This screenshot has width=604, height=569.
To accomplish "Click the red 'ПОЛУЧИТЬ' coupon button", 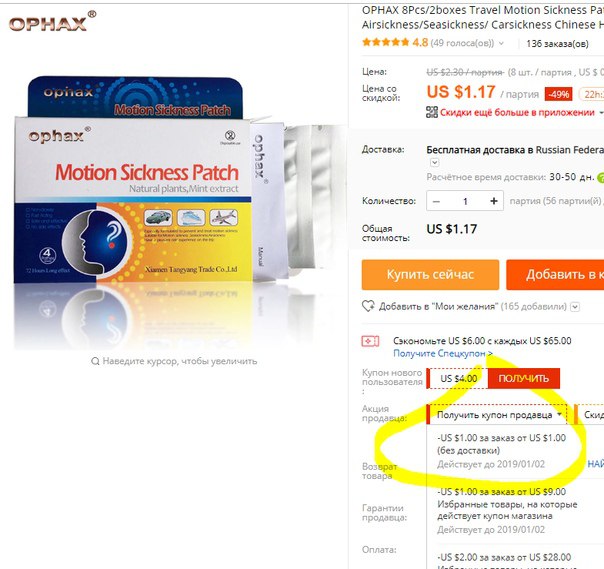I will point(523,378).
